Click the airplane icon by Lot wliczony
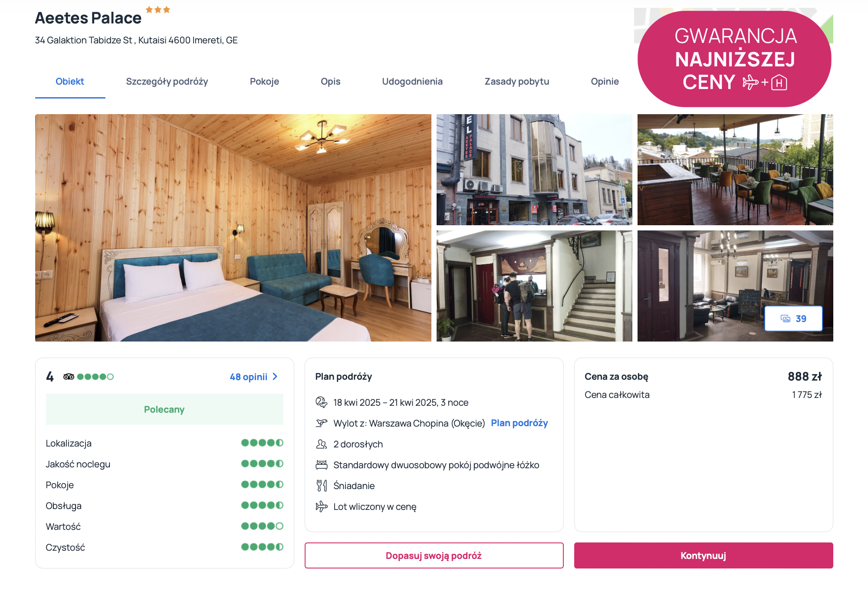Image resolution: width=868 pixels, height=598 pixels. point(321,506)
